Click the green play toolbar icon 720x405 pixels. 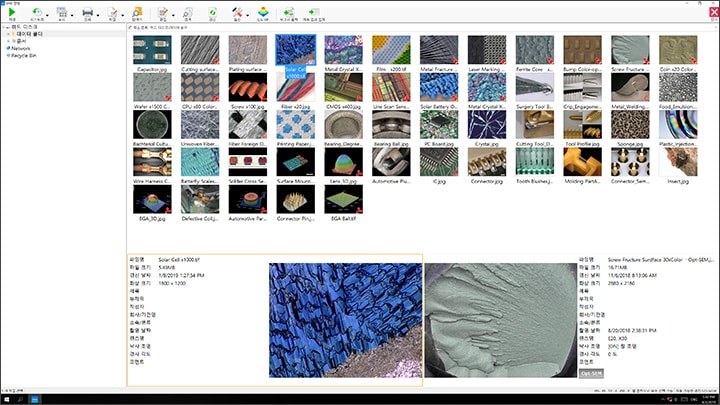tap(11, 13)
